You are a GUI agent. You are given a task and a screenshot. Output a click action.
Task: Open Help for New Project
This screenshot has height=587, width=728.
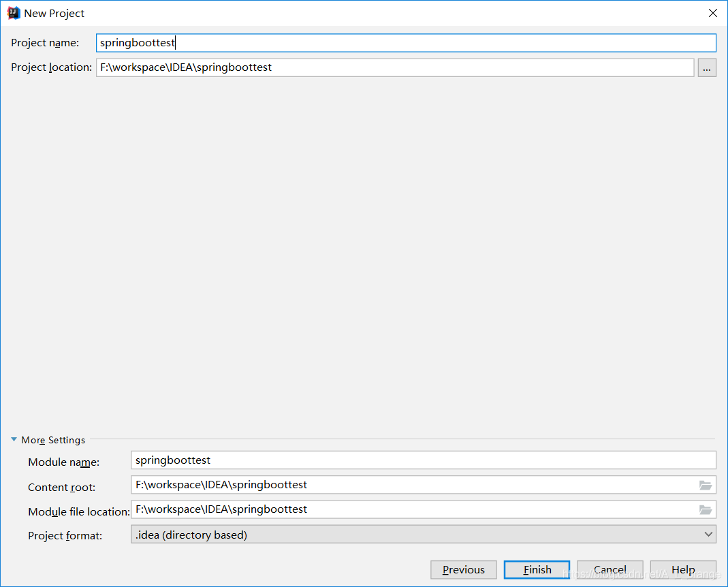tap(684, 570)
